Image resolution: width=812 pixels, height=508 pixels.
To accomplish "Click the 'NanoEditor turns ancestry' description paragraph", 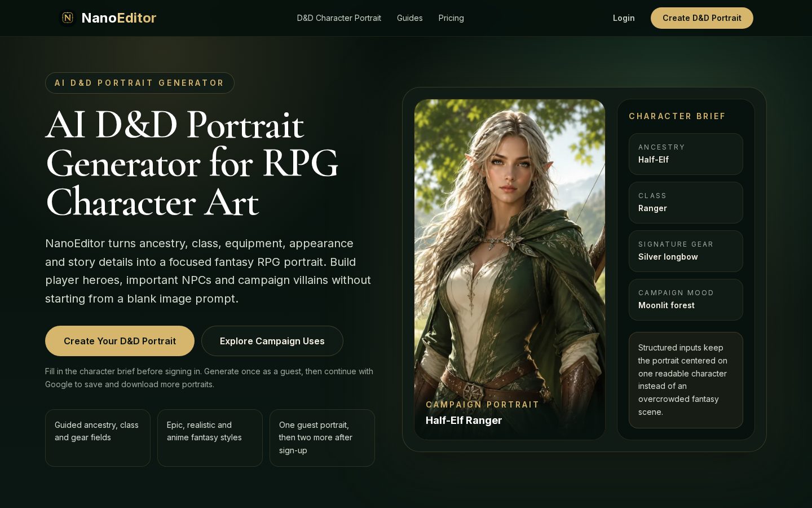I will (x=208, y=271).
